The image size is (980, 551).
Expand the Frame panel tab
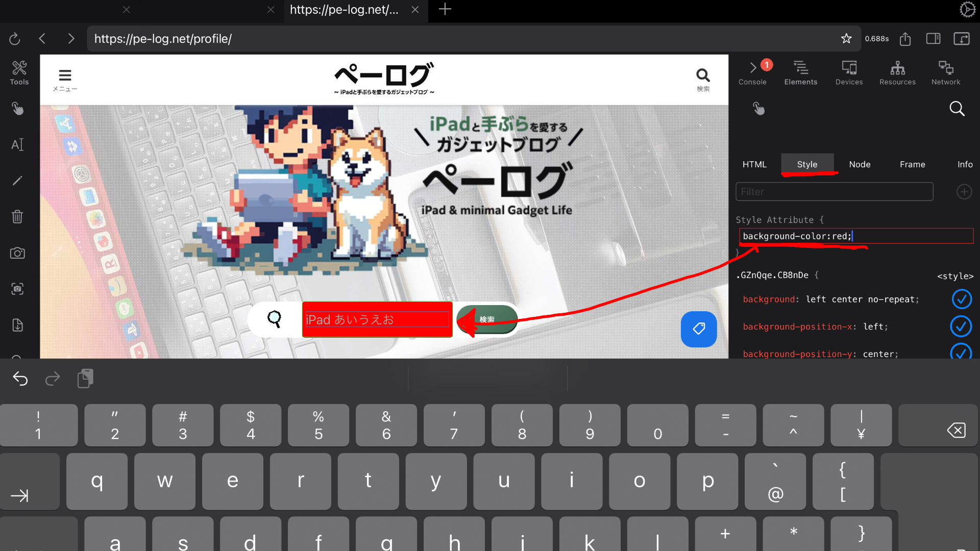click(912, 164)
